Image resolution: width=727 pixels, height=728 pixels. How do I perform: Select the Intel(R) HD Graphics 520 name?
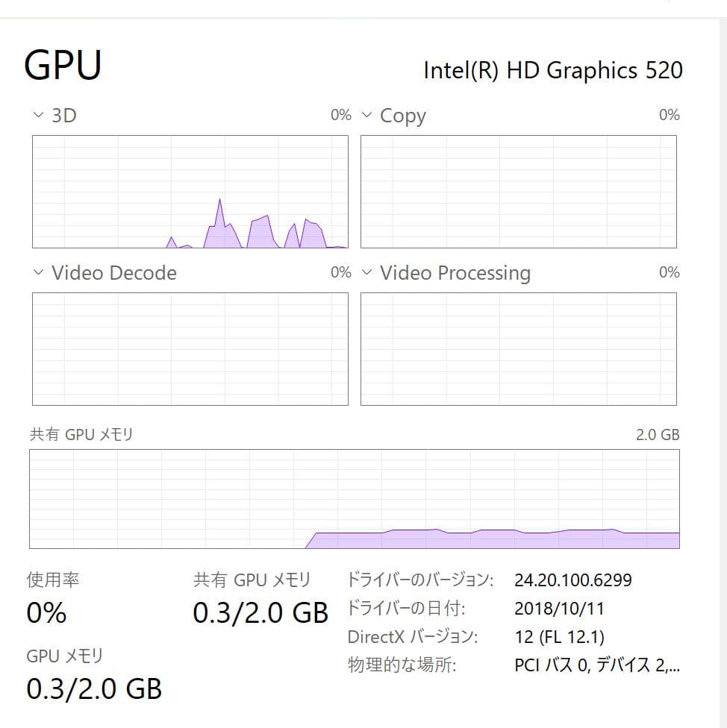(x=554, y=69)
